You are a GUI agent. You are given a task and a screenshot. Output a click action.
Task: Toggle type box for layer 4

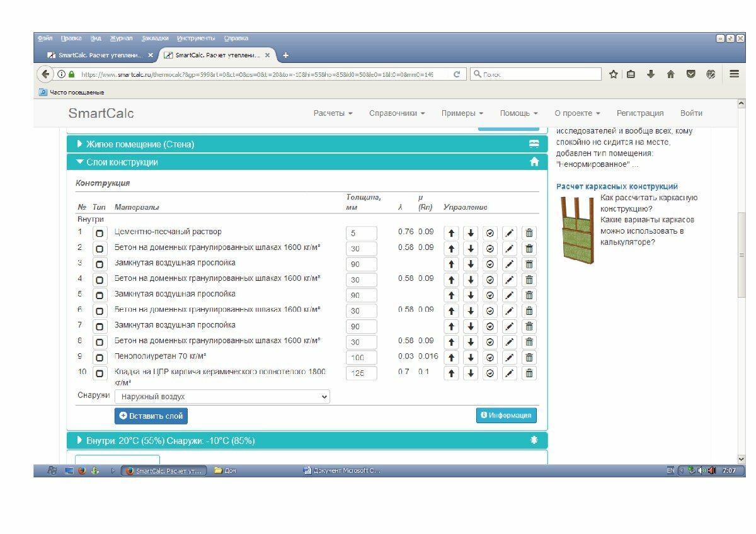100,280
